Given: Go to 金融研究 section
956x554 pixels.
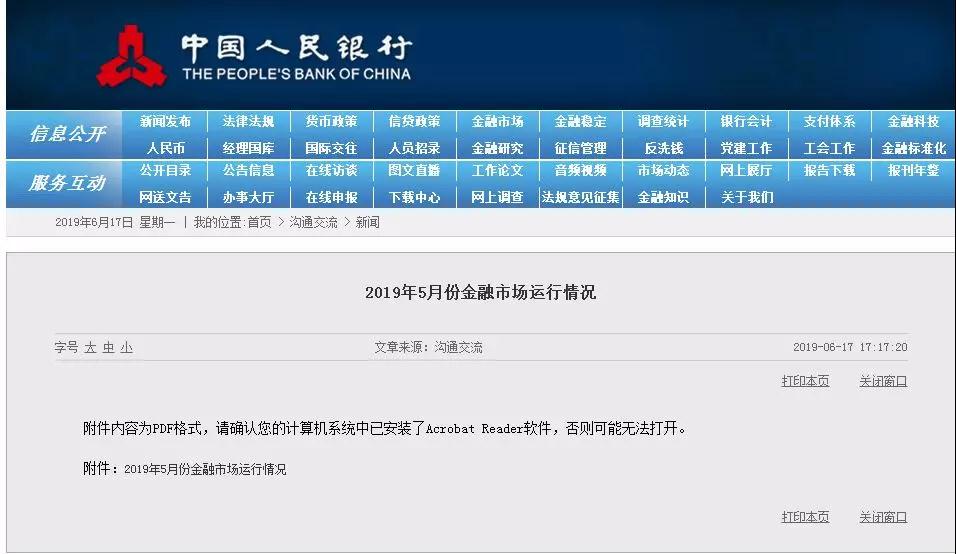Looking at the screenshot, I should tap(498, 148).
